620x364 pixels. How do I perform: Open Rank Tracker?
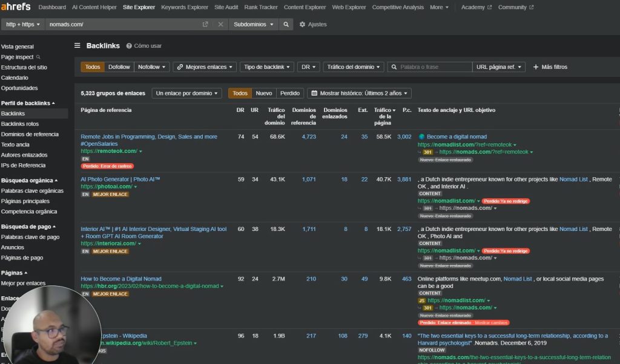pyautogui.click(x=261, y=7)
